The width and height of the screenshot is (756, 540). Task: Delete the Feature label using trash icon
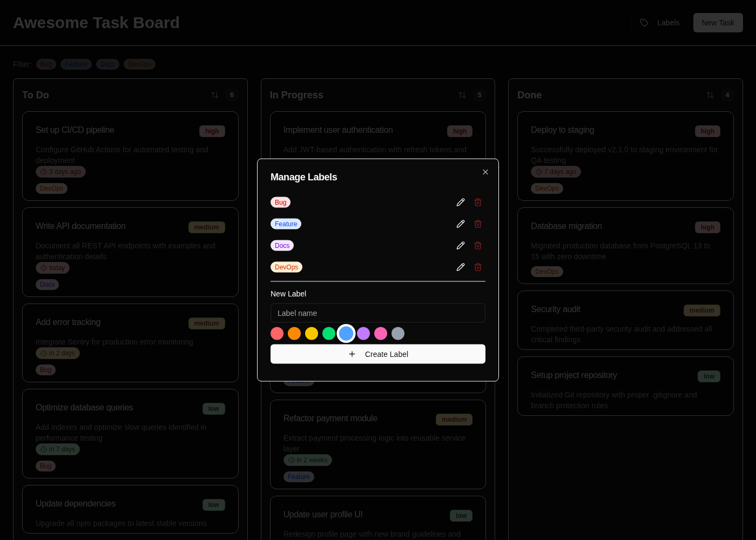(478, 224)
